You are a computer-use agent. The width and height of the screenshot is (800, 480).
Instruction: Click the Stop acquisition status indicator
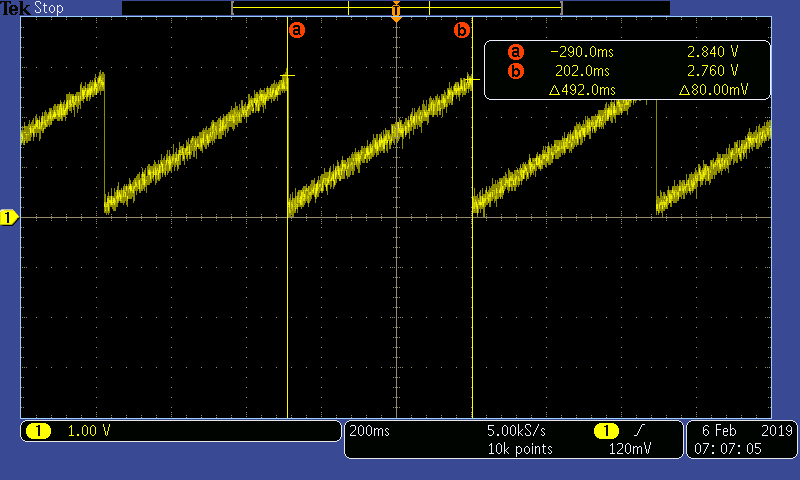(x=47, y=8)
